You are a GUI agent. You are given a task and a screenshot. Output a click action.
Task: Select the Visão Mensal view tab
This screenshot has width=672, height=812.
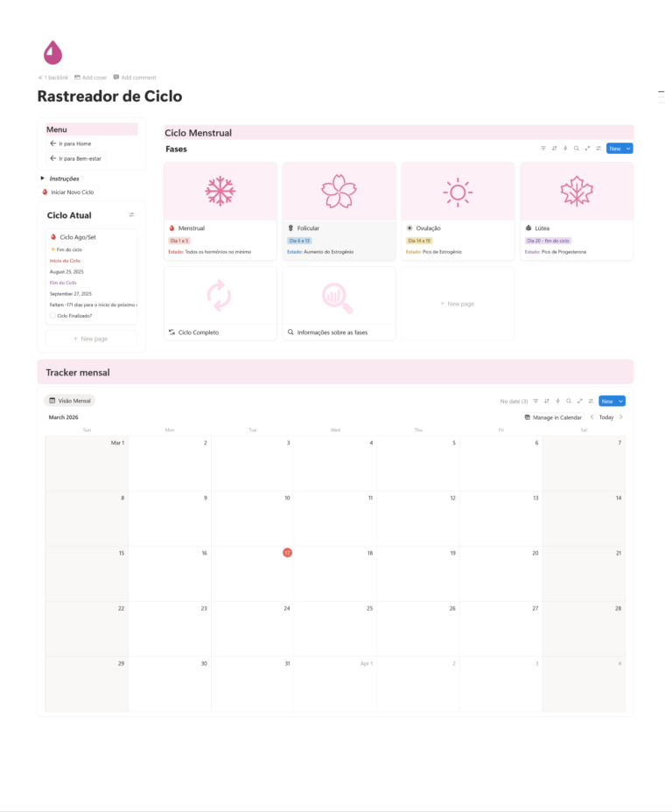pyautogui.click(x=70, y=401)
